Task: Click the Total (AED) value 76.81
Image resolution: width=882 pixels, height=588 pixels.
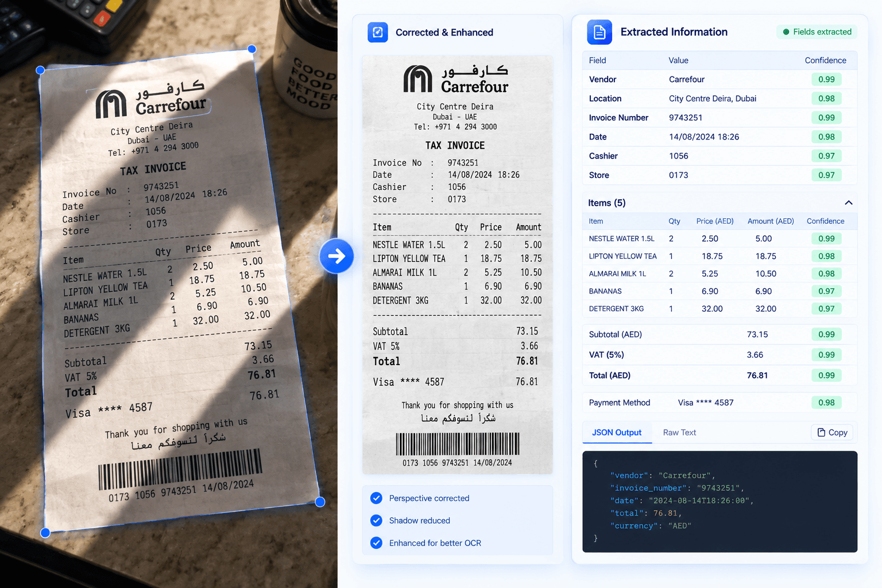Action: (x=757, y=376)
